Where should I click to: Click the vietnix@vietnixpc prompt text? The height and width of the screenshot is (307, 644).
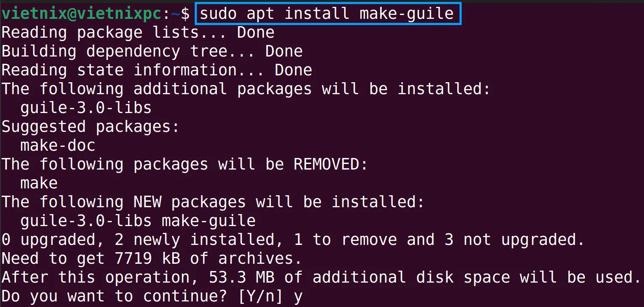pos(81,14)
